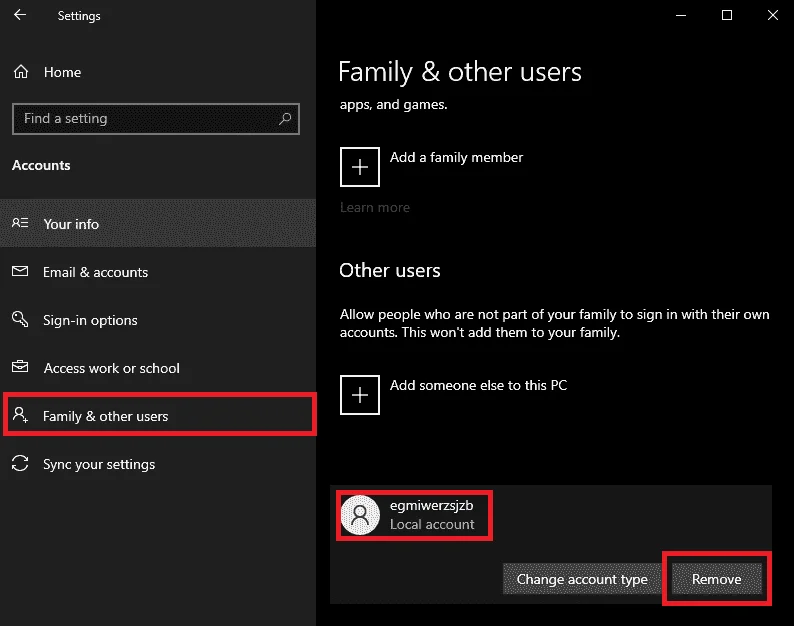Click the Email & accounts envelope icon
This screenshot has width=794, height=626.
(20, 271)
